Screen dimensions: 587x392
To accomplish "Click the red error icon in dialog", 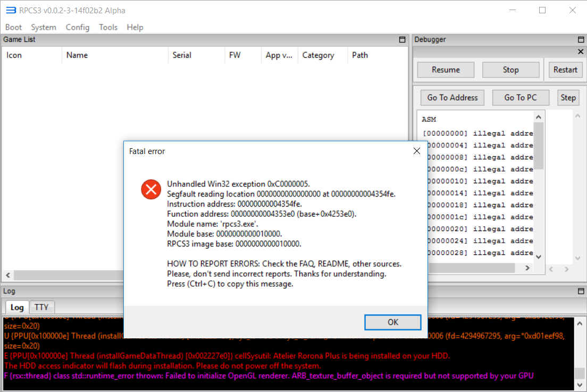I will (151, 189).
